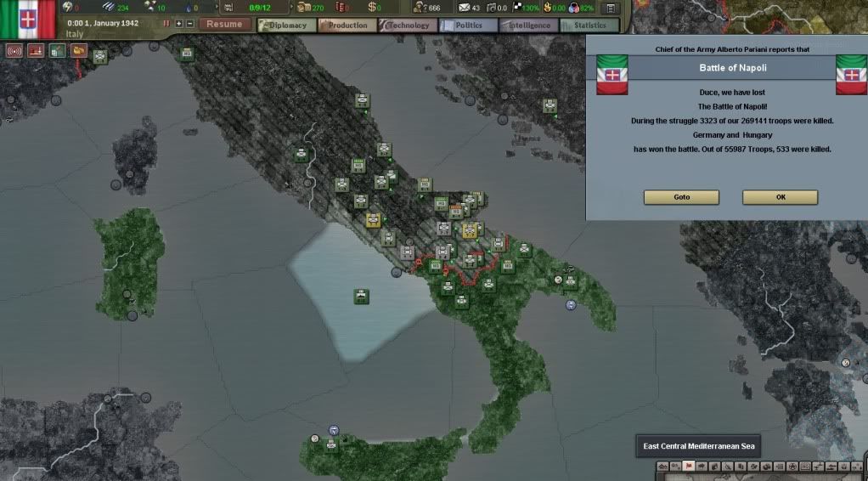Click the green icon under the date bar

click(58, 51)
